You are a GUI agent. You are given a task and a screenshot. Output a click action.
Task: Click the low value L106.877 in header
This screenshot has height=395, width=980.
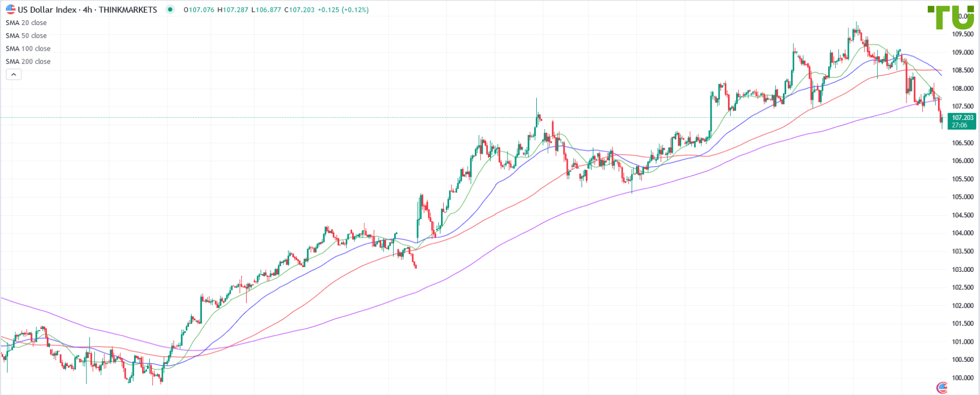(266, 10)
